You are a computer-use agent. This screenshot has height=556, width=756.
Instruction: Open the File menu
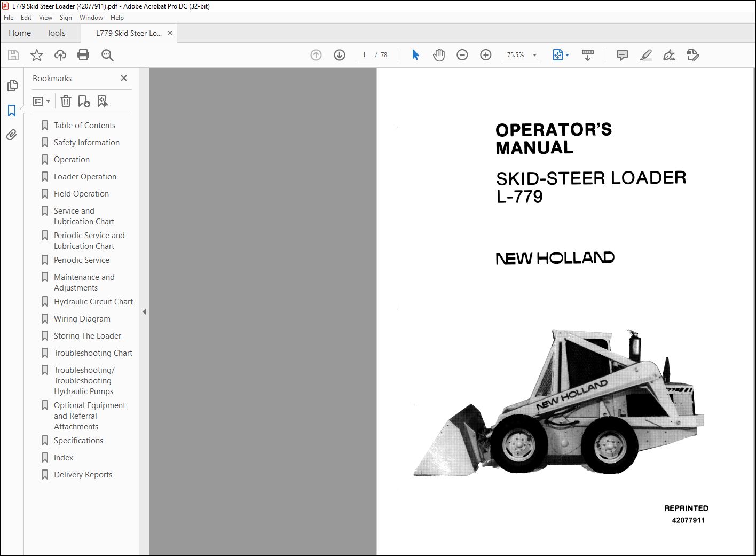point(9,18)
